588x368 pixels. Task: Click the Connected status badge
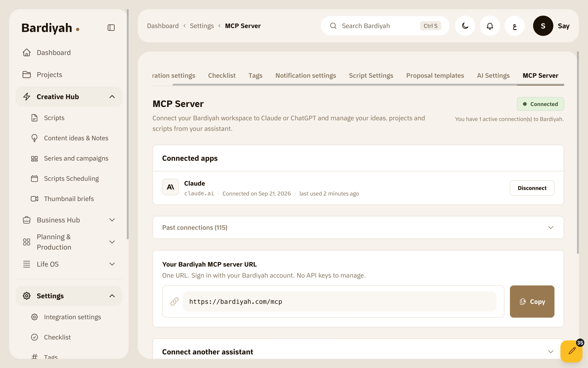coord(540,104)
